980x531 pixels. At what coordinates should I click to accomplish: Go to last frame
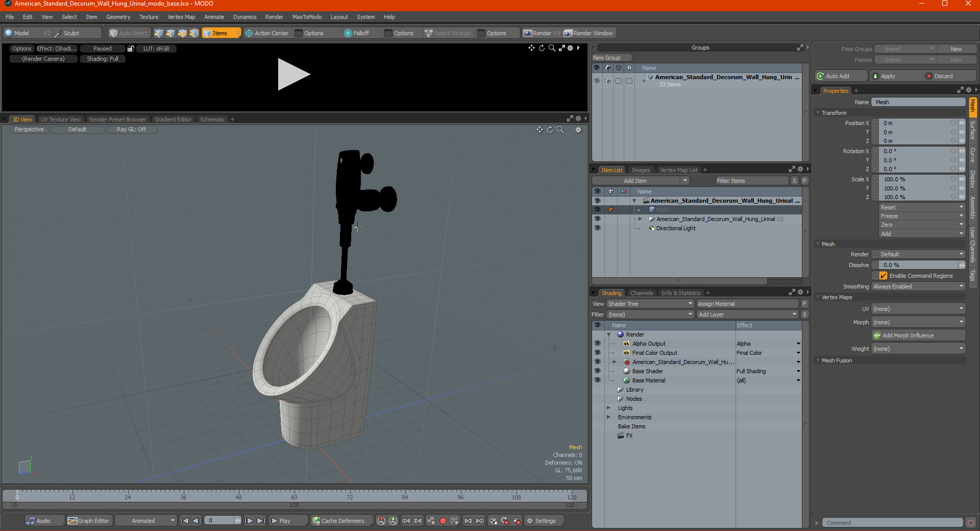[261, 521]
